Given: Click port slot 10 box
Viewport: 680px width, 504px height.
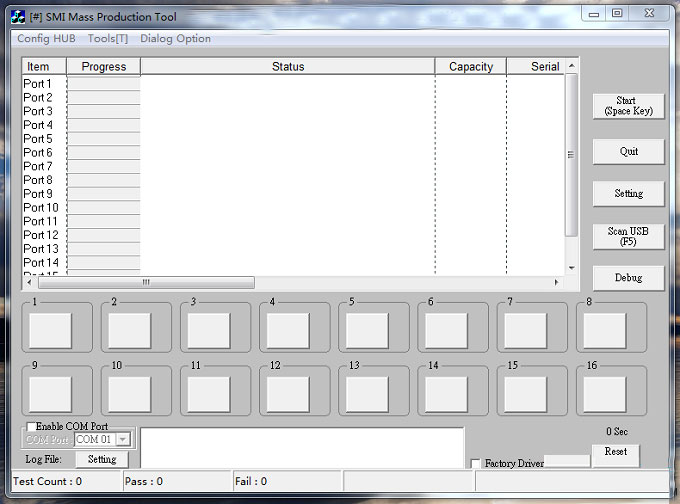Looking at the screenshot, I should tap(129, 394).
